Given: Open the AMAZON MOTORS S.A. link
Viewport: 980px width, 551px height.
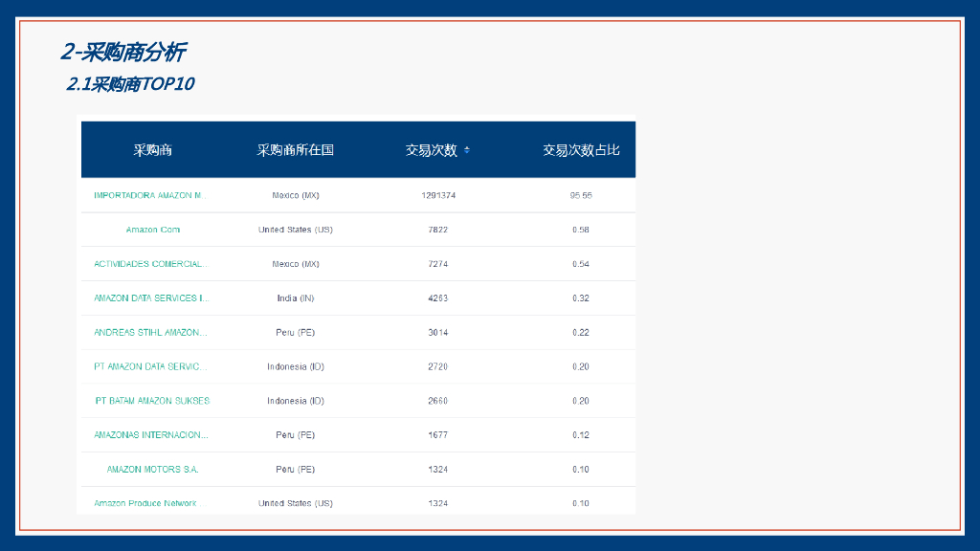Looking at the screenshot, I should pyautogui.click(x=152, y=469).
